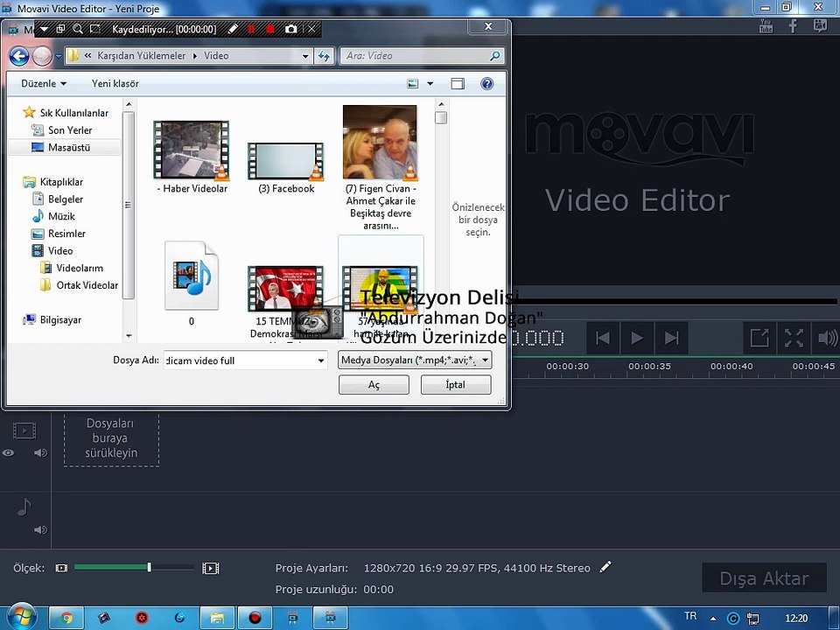Toggle video track visibility eye
This screenshot has height=630, width=840.
(x=8, y=453)
